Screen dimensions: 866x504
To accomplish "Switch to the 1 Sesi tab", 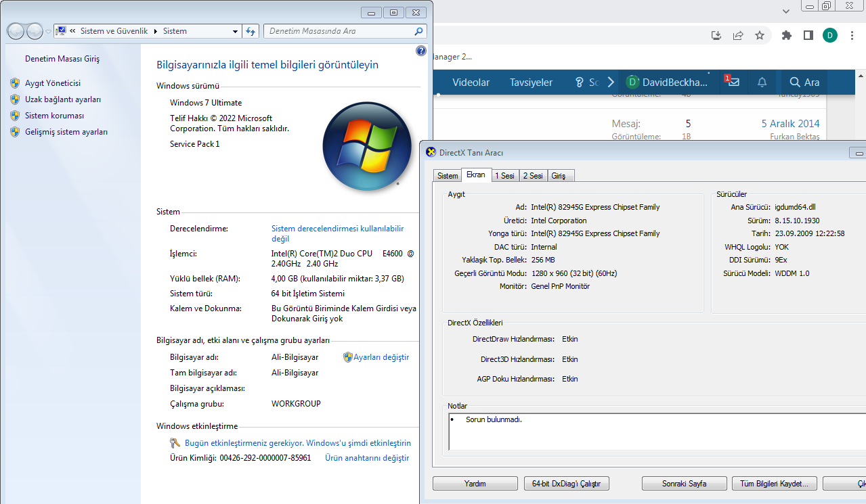I will click(505, 176).
